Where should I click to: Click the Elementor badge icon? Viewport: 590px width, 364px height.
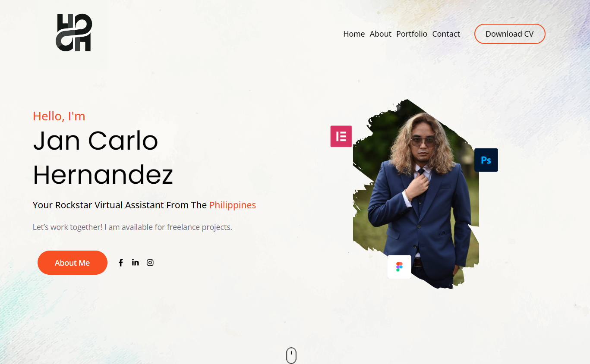341,136
